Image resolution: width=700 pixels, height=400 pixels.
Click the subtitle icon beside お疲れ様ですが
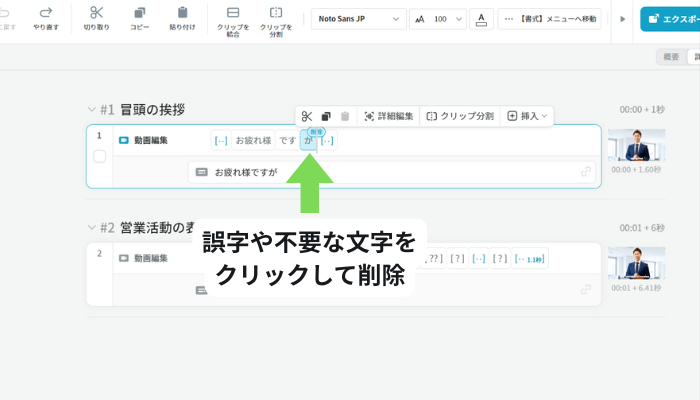coord(202,172)
